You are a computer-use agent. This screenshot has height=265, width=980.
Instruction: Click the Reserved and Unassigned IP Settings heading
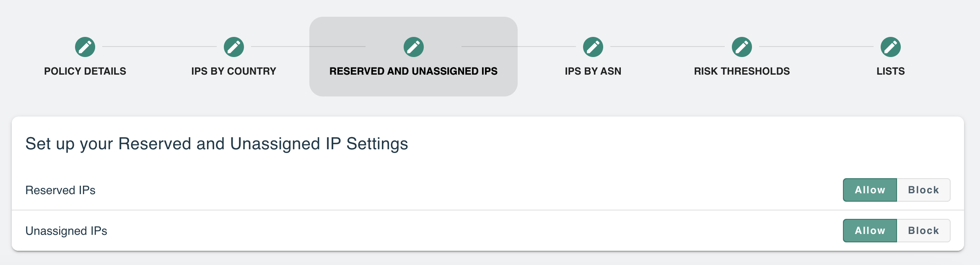click(217, 144)
